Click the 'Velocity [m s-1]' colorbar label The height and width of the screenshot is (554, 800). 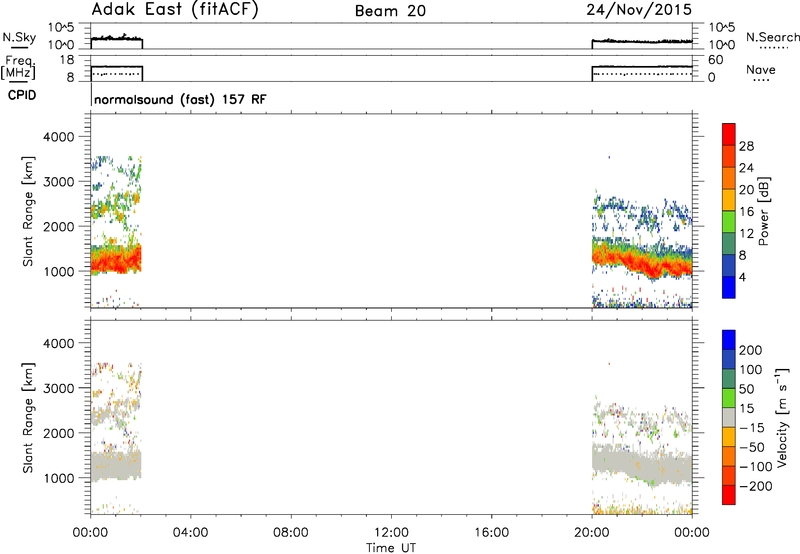782,417
